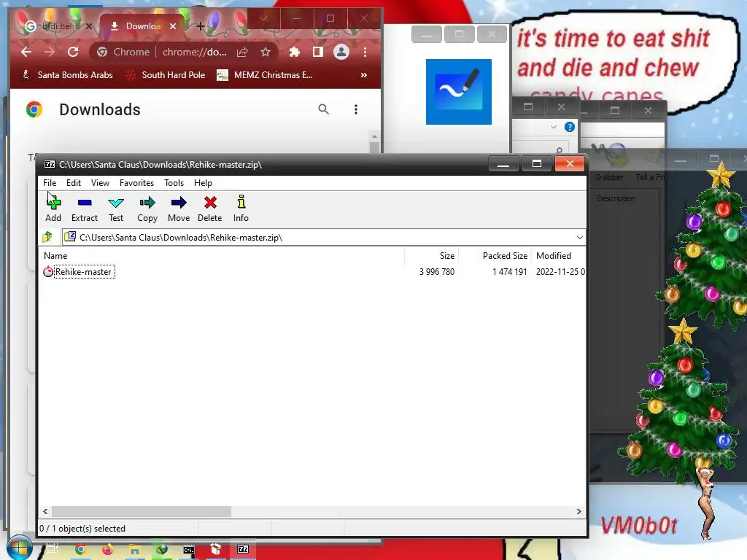747x560 pixels.
Task: Close the Downloads tab in Chrome
Action: [173, 26]
